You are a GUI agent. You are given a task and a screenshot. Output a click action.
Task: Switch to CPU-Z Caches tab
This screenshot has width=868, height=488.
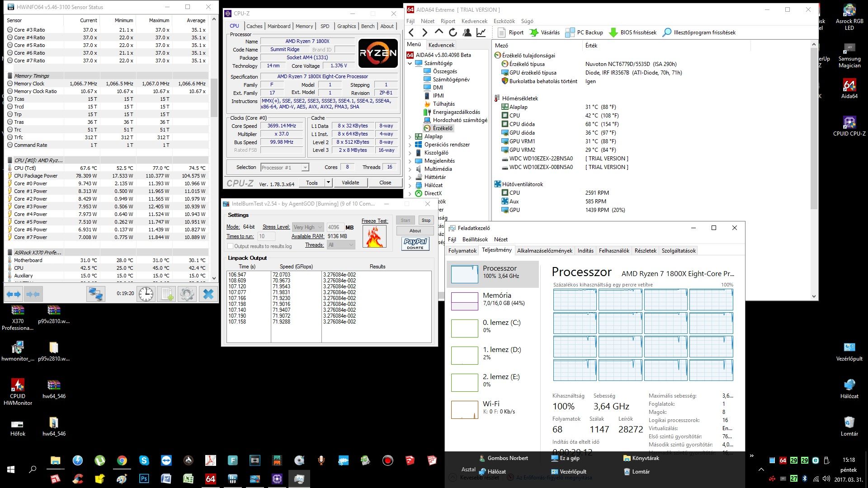(x=254, y=26)
